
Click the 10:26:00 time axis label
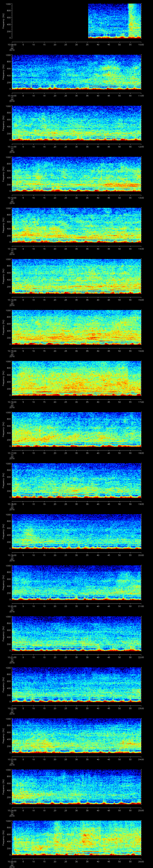coord(141,861)
